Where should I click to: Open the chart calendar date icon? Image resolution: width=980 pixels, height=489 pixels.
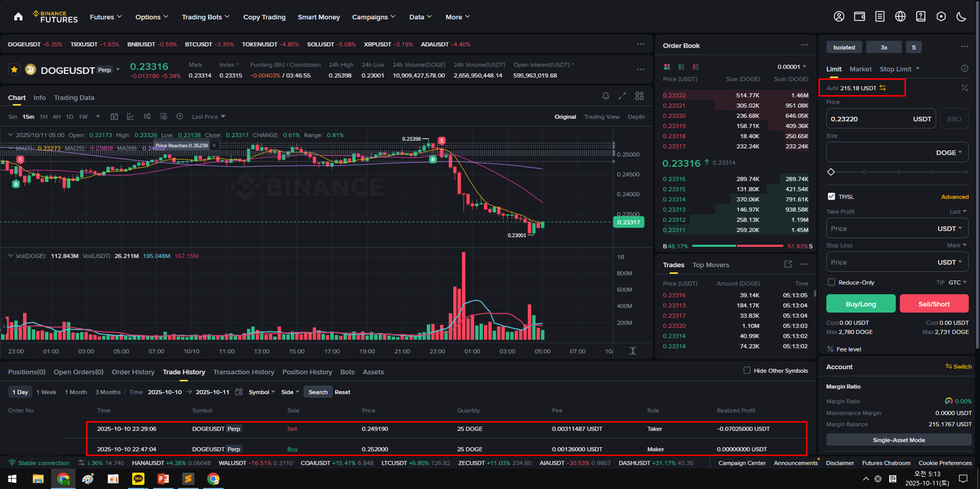pos(114,117)
